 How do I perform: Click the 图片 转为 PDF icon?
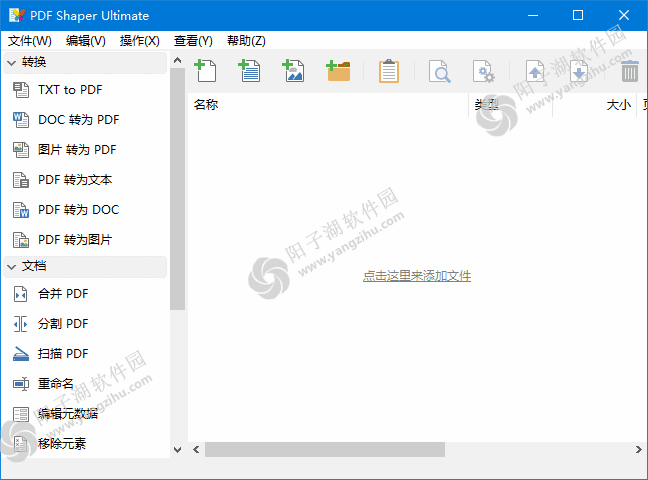click(21, 150)
